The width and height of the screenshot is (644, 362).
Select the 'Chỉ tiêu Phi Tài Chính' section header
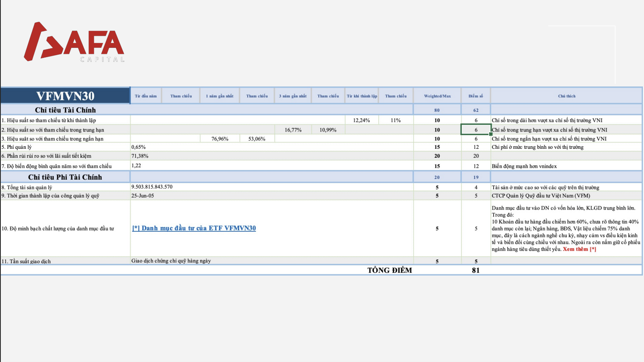point(65,177)
